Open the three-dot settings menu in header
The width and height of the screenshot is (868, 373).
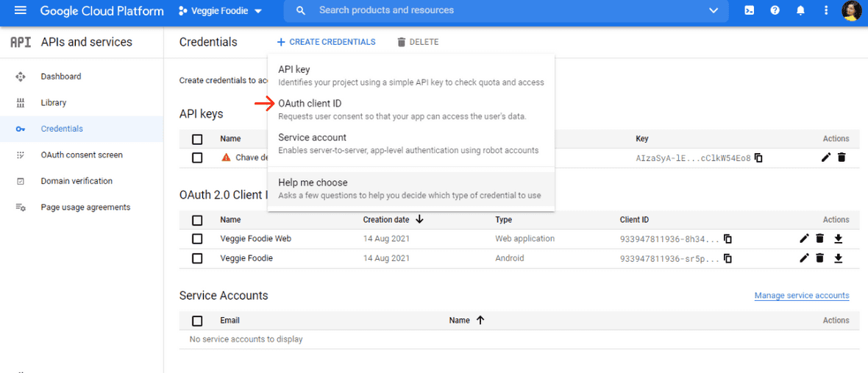pos(827,10)
